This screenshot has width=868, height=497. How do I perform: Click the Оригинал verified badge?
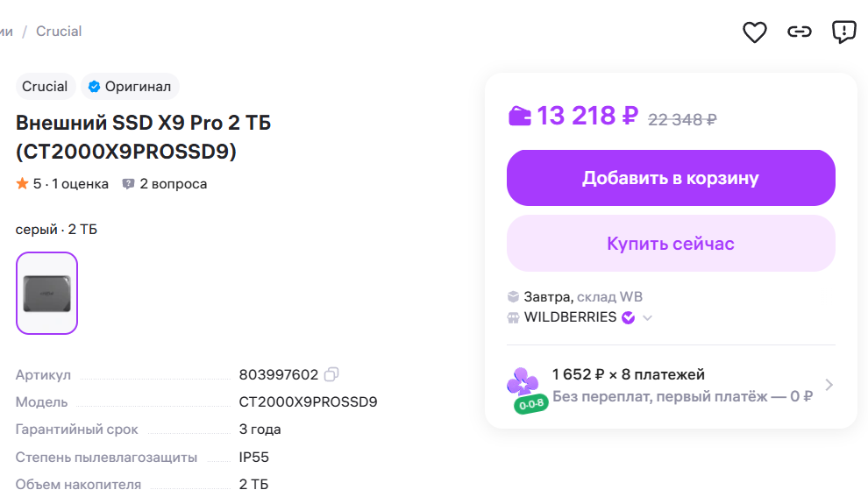click(x=130, y=87)
